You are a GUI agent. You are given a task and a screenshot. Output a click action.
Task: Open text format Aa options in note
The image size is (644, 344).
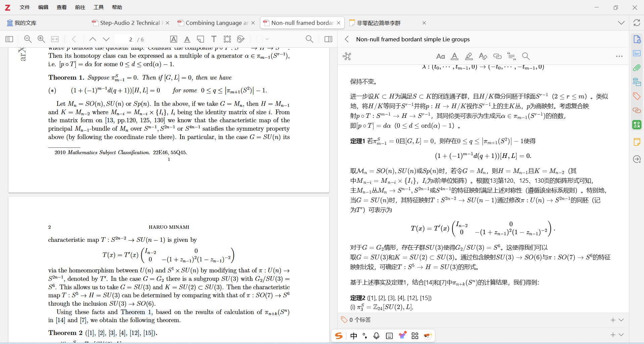pyautogui.click(x=440, y=56)
